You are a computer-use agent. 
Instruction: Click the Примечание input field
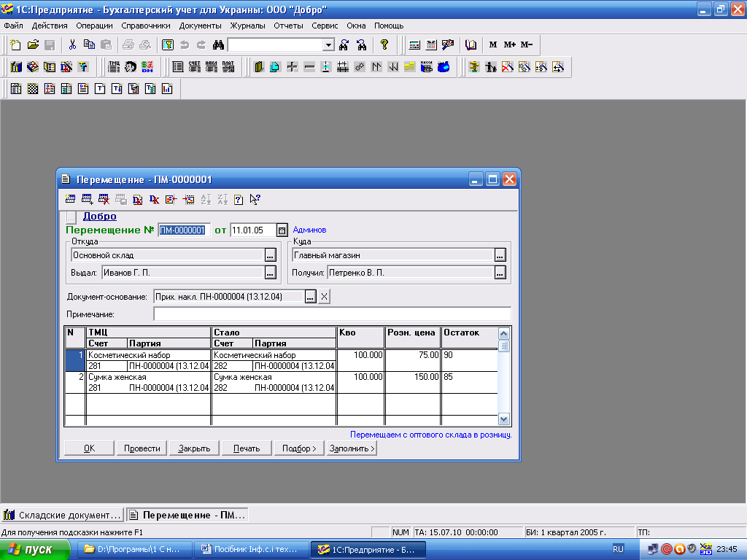(x=332, y=314)
